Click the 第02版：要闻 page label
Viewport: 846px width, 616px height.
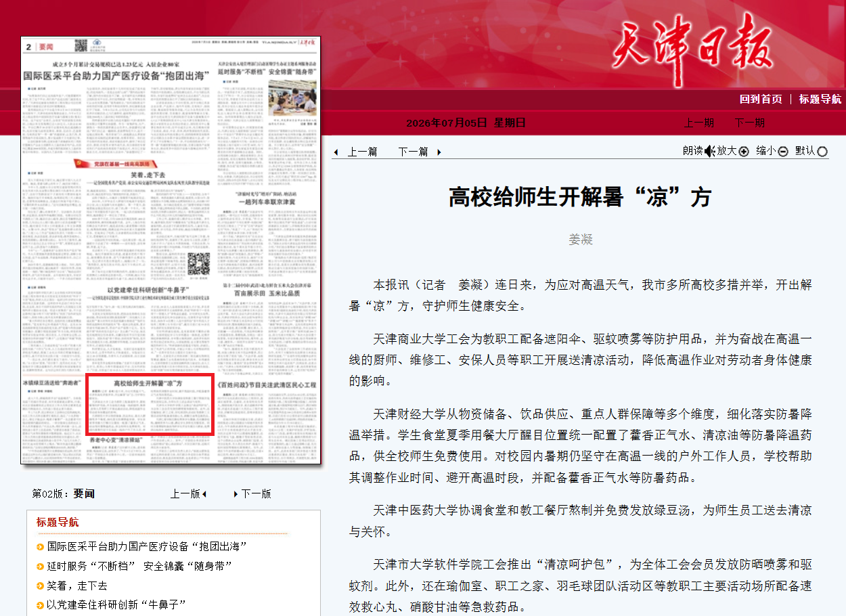point(64,494)
